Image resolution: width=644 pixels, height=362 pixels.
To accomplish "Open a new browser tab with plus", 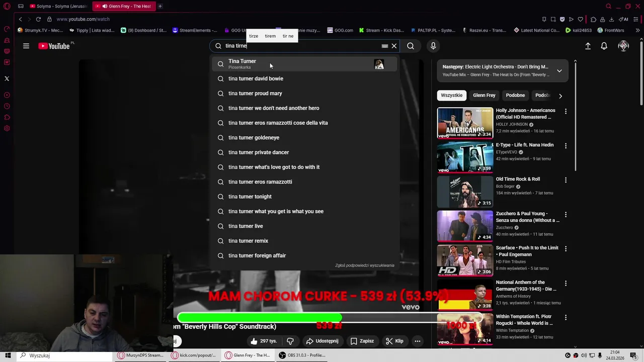I will pos(160,6).
